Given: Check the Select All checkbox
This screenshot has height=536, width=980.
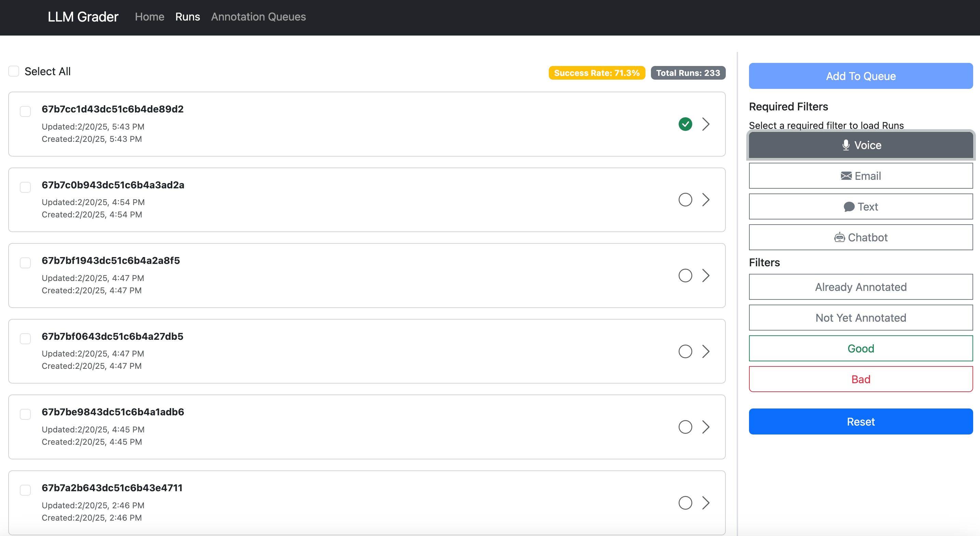Looking at the screenshot, I should point(14,71).
